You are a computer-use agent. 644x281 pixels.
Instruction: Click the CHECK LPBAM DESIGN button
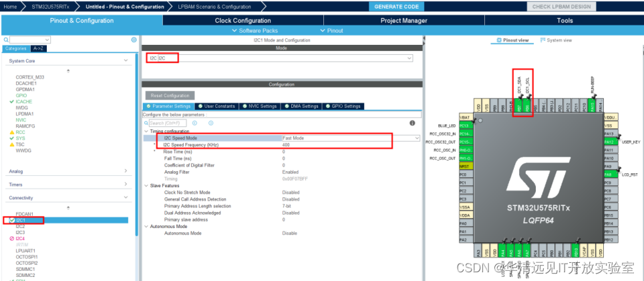click(x=561, y=7)
